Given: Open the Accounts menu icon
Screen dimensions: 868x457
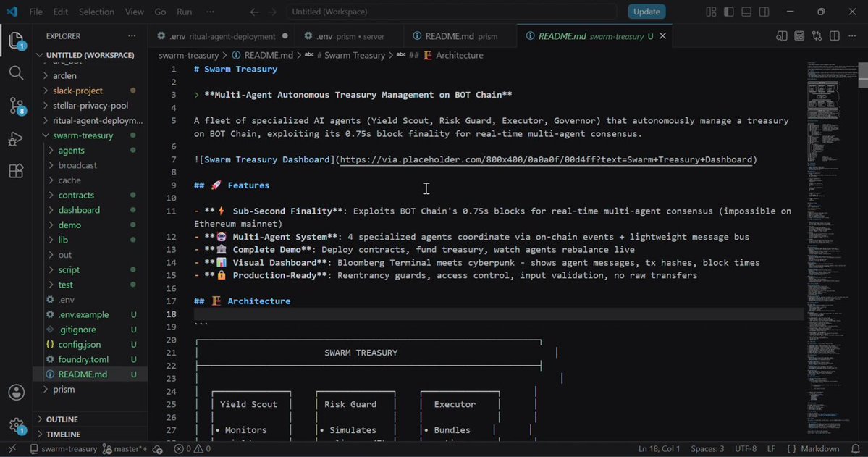Looking at the screenshot, I should point(17,393).
